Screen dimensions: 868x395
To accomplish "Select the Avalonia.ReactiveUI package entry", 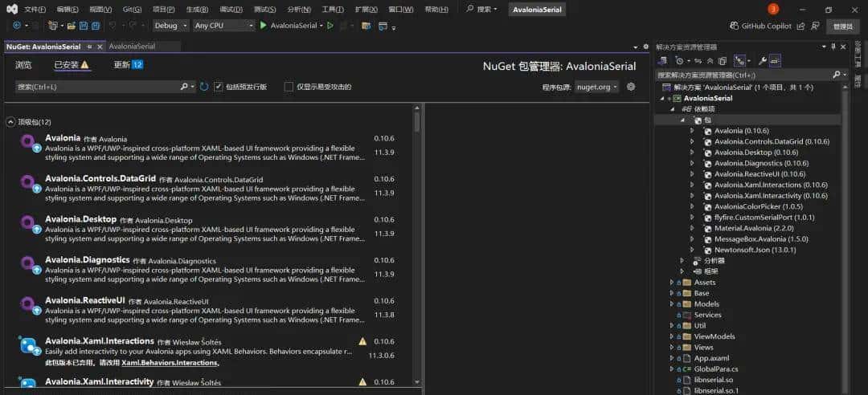I will click(211, 311).
